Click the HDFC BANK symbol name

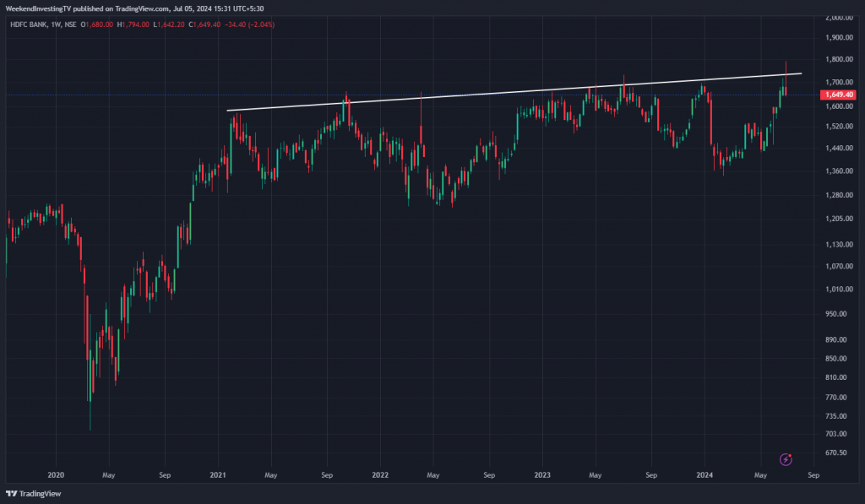29,24
